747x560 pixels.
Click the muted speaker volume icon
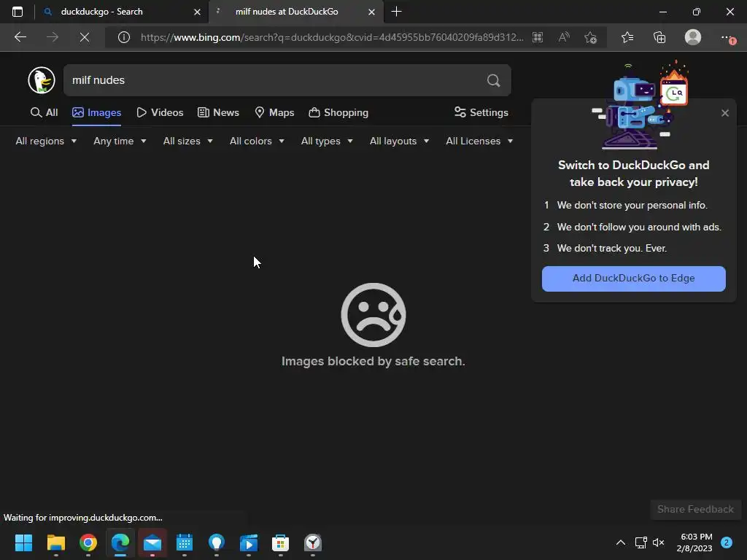coord(659,542)
